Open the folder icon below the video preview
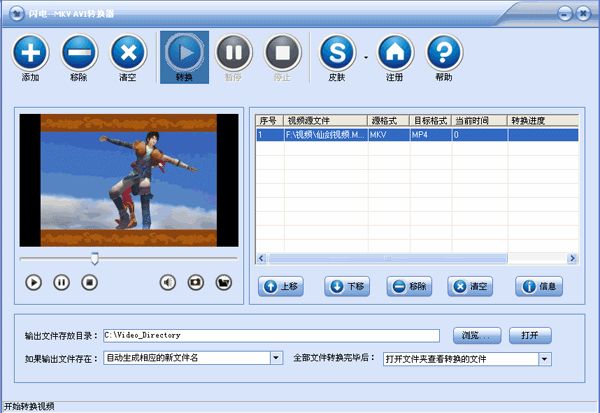The image size is (600, 413). click(223, 283)
